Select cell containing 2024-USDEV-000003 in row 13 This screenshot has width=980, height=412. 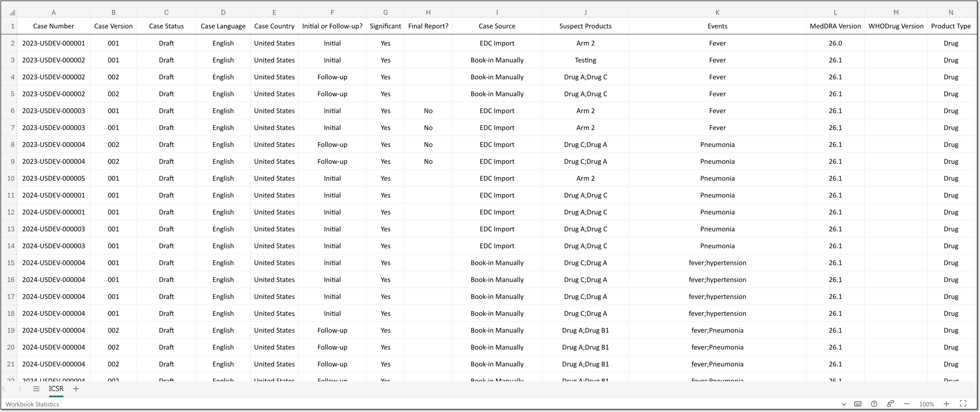point(54,229)
